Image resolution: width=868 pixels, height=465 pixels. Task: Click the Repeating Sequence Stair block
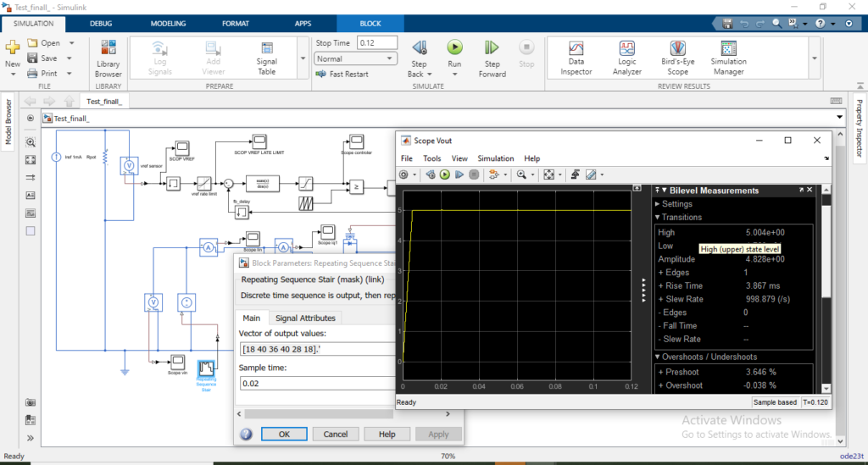(206, 368)
